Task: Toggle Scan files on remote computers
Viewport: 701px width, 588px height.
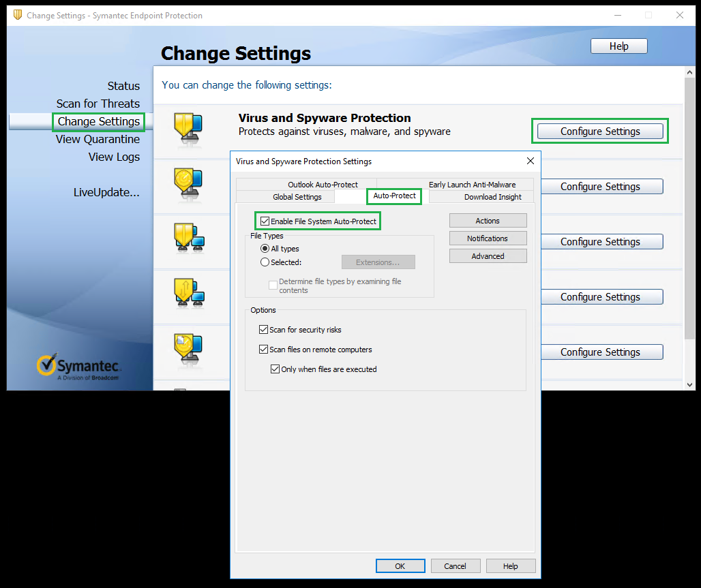Action: [x=263, y=350]
